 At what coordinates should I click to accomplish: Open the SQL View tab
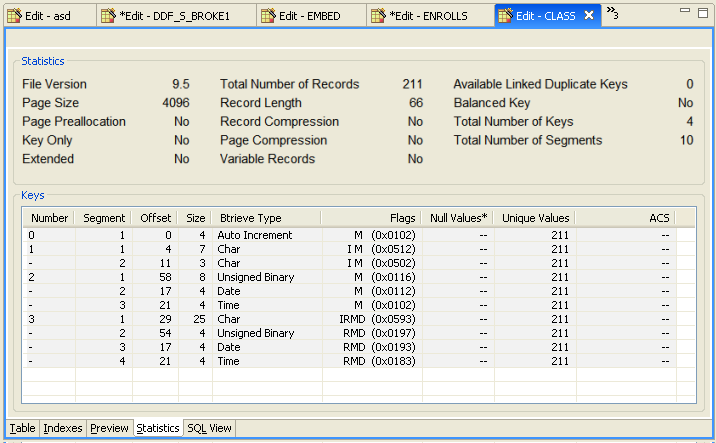point(210,428)
